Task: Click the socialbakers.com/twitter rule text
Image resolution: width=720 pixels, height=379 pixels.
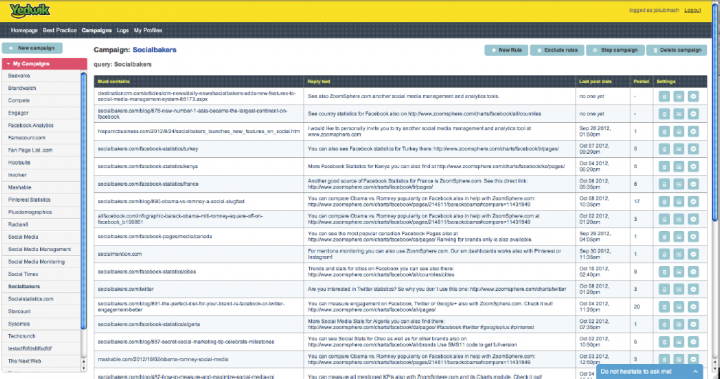Action: point(125,289)
